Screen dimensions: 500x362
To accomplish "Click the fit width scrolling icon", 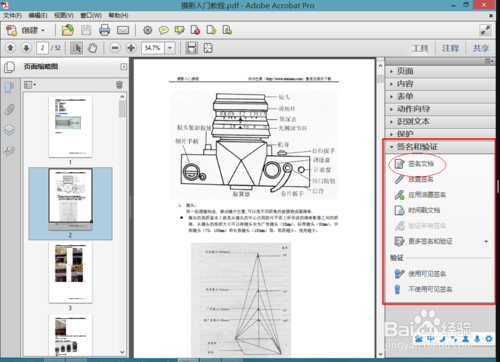I will [x=192, y=48].
